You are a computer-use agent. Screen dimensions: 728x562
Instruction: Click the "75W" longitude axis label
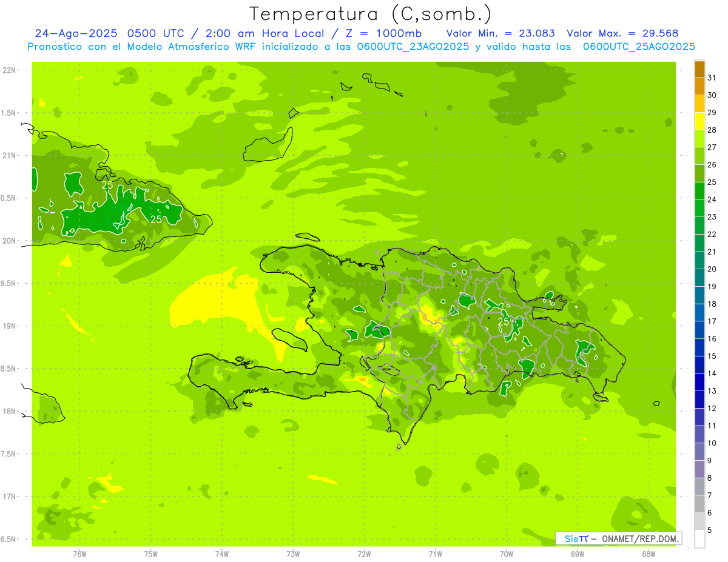[151, 554]
